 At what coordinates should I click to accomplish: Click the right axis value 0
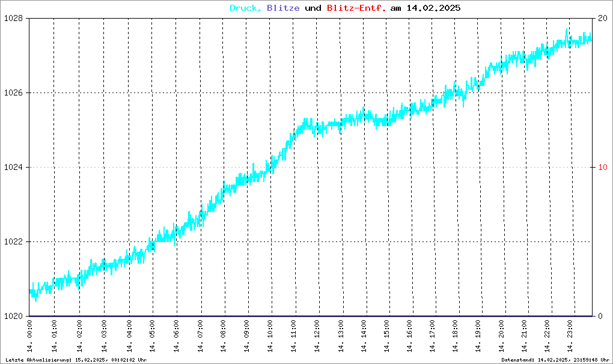[601, 317]
